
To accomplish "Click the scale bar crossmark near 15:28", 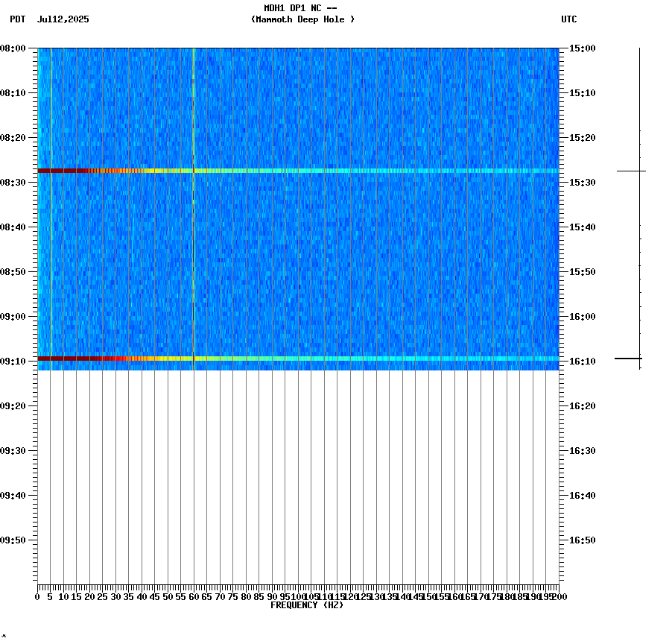I will [630, 172].
